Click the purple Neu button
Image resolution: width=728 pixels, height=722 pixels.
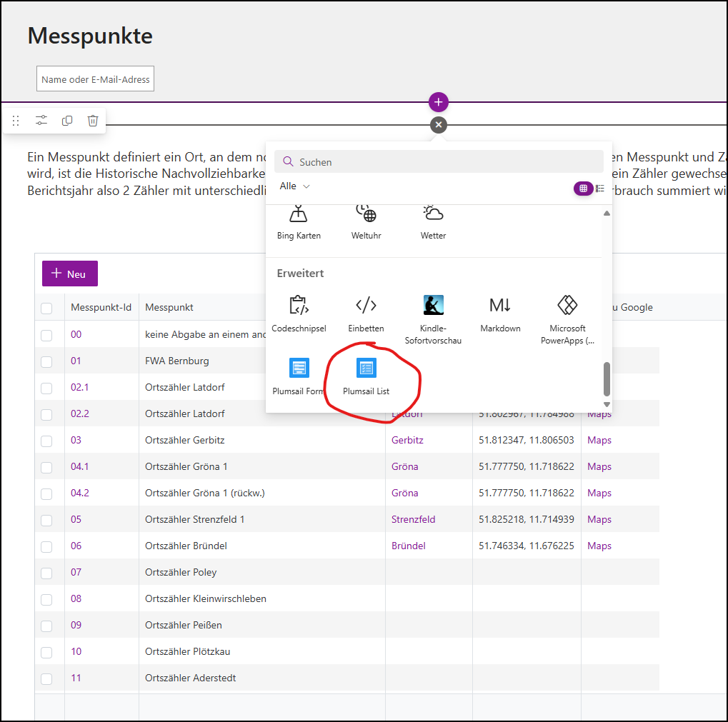coord(70,274)
